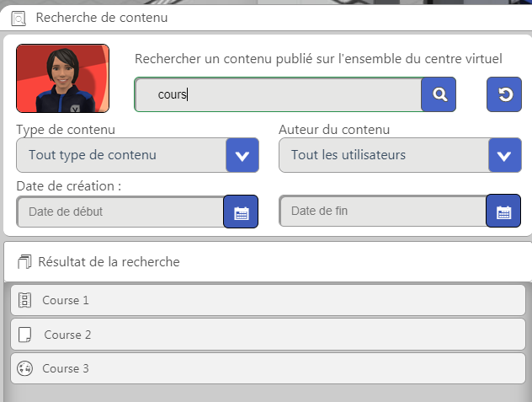Open the Course 2 search result
This screenshot has width=532, height=402.
[x=268, y=335]
